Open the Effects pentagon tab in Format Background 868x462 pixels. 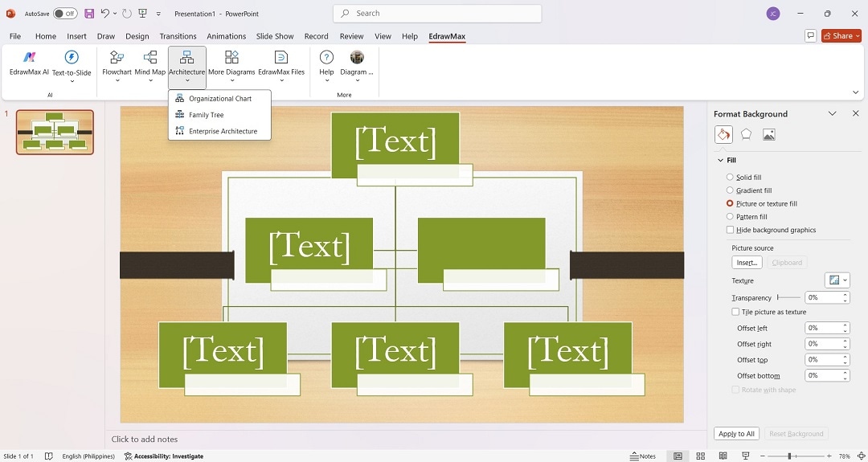click(x=746, y=134)
